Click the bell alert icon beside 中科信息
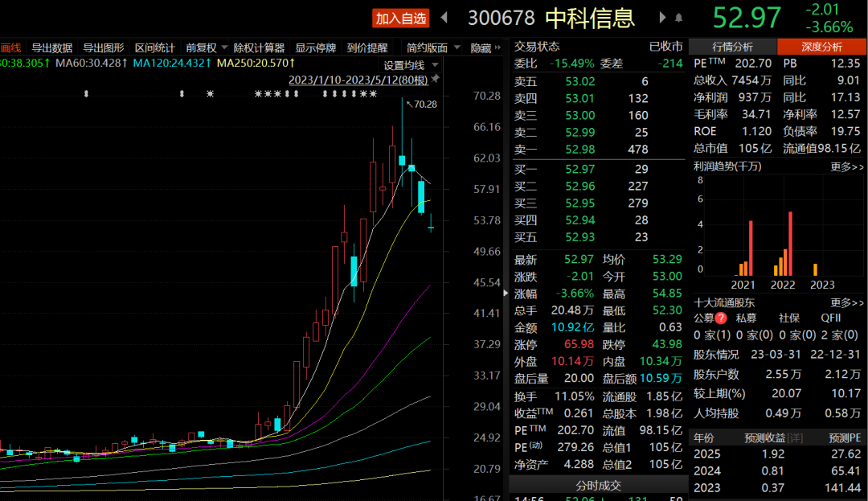This screenshot has width=868, height=501. point(678,18)
